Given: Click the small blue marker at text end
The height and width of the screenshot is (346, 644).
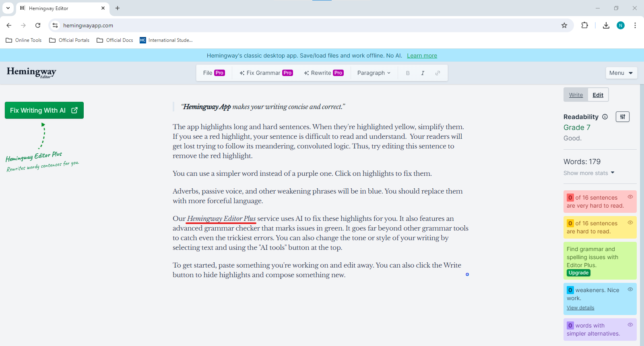Looking at the screenshot, I should [467, 274].
